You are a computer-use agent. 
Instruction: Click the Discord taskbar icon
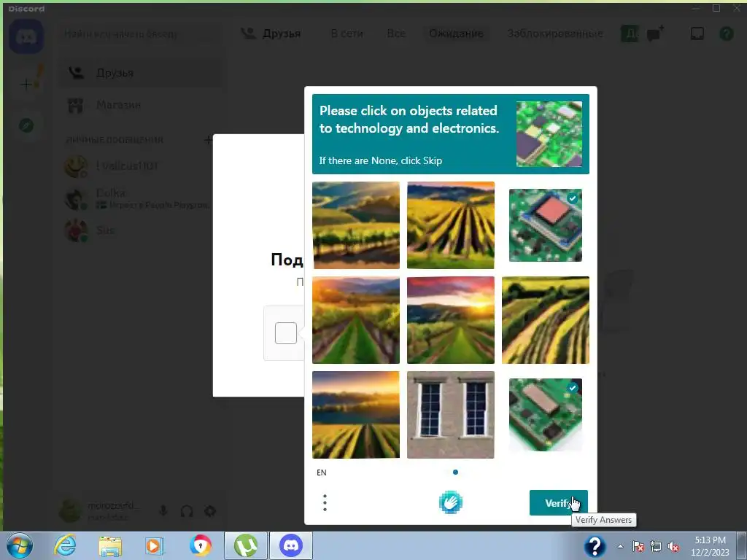(291, 545)
